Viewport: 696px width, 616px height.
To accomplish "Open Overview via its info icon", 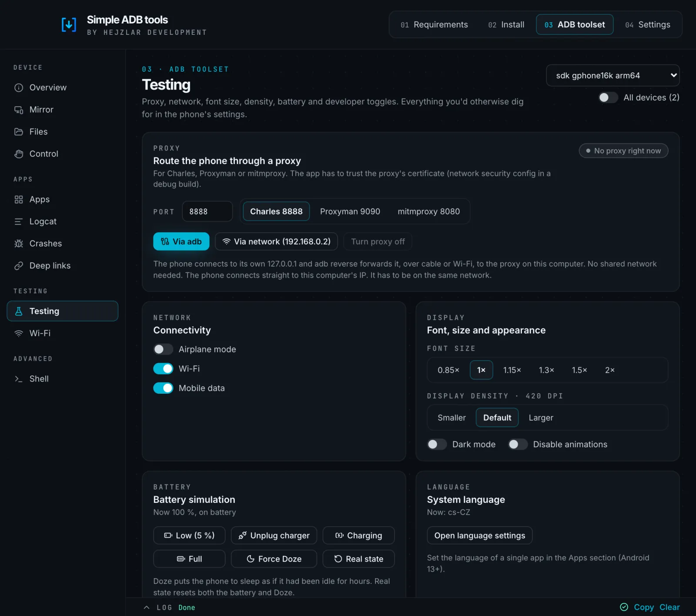I will coord(19,87).
